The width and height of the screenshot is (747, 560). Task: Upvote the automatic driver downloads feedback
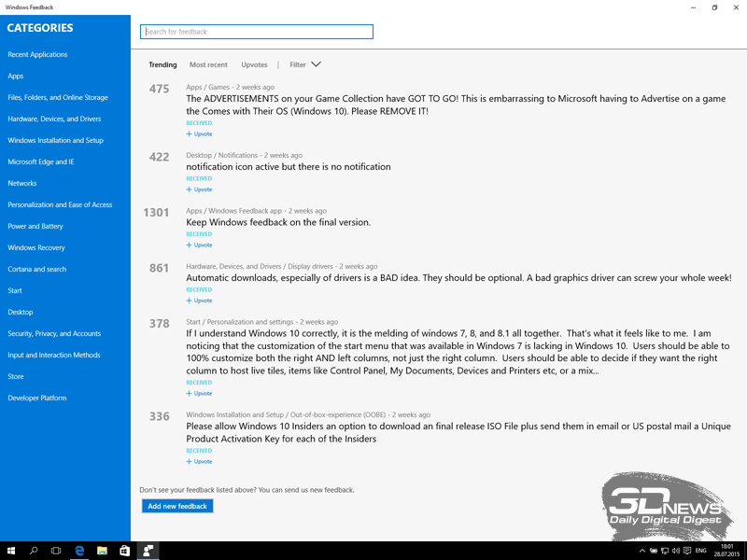click(x=199, y=301)
